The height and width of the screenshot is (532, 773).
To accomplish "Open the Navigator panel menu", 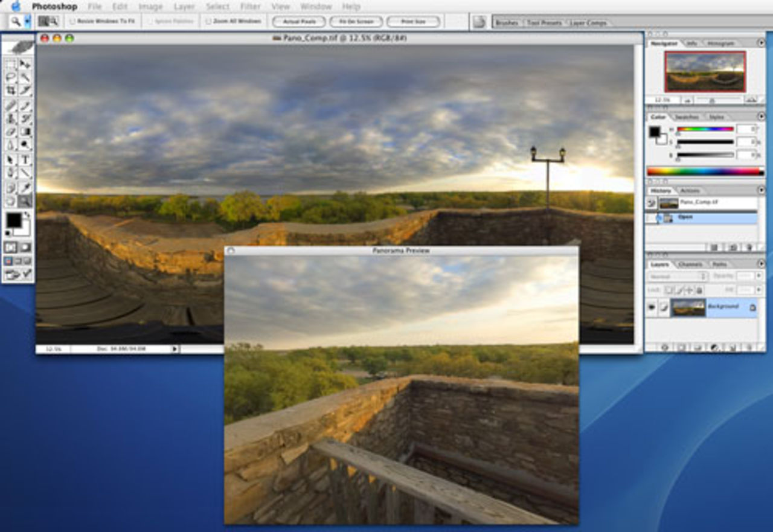I will (x=762, y=42).
